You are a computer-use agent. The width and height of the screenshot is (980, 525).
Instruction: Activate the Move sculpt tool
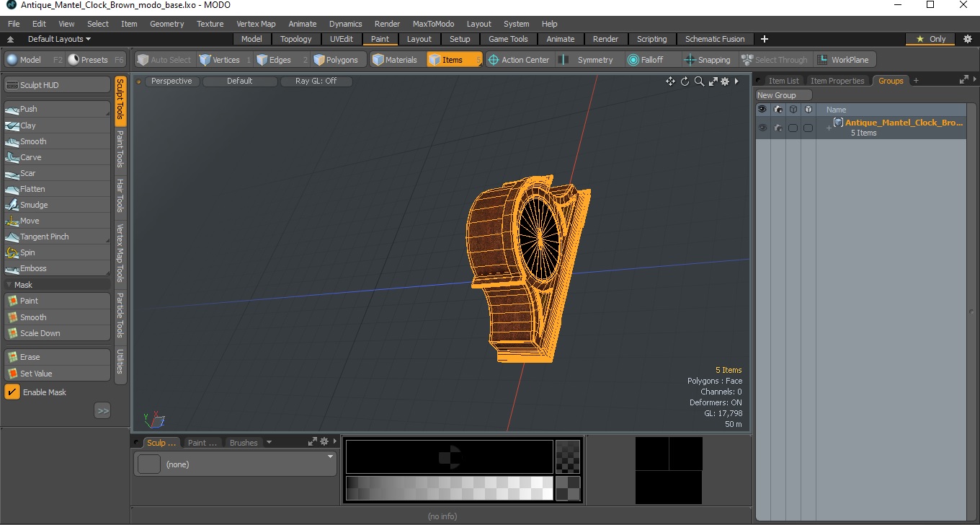(x=57, y=221)
